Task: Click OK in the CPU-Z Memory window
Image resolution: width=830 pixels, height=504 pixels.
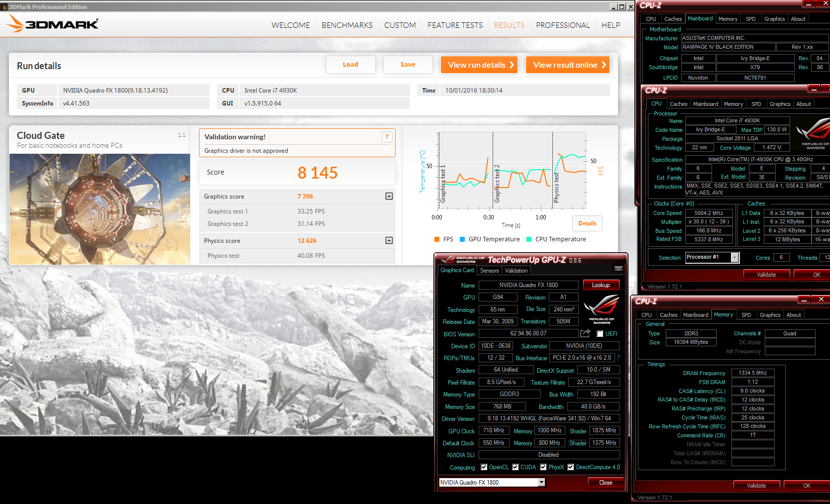Action: (x=807, y=486)
